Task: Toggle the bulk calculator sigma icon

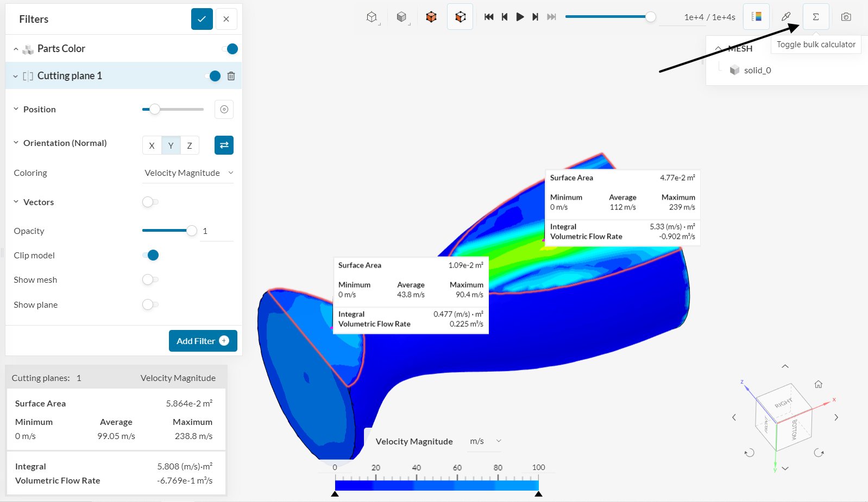Action: 815,17
